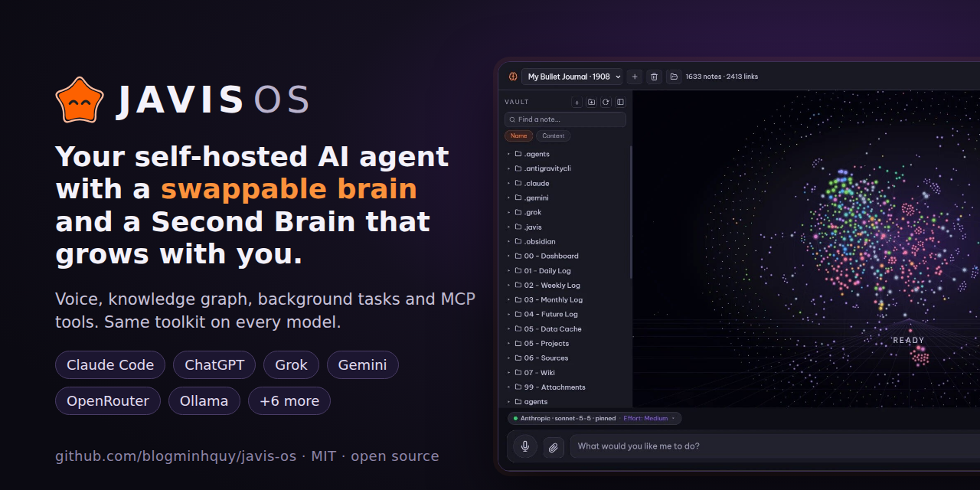Create a new folder in the VAULT panel

tap(592, 102)
